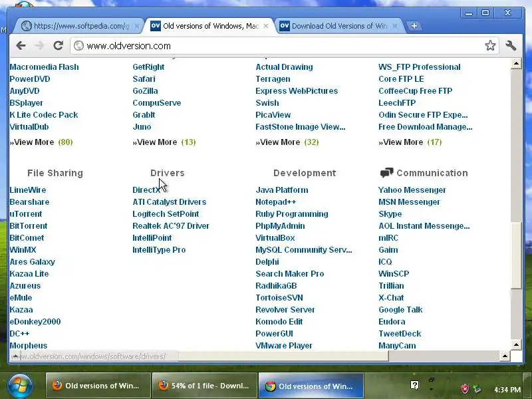Open the Communication category heading
The width and height of the screenshot is (532, 399).
click(x=432, y=173)
